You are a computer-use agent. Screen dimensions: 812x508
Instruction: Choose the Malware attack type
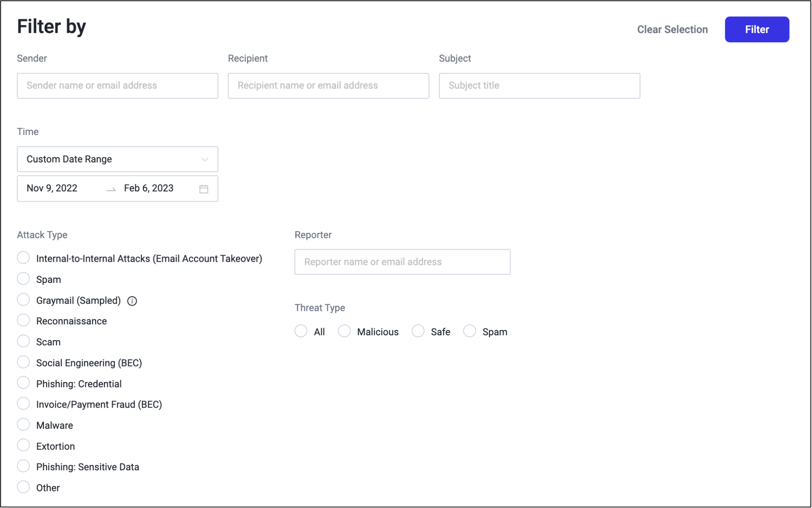click(24, 425)
